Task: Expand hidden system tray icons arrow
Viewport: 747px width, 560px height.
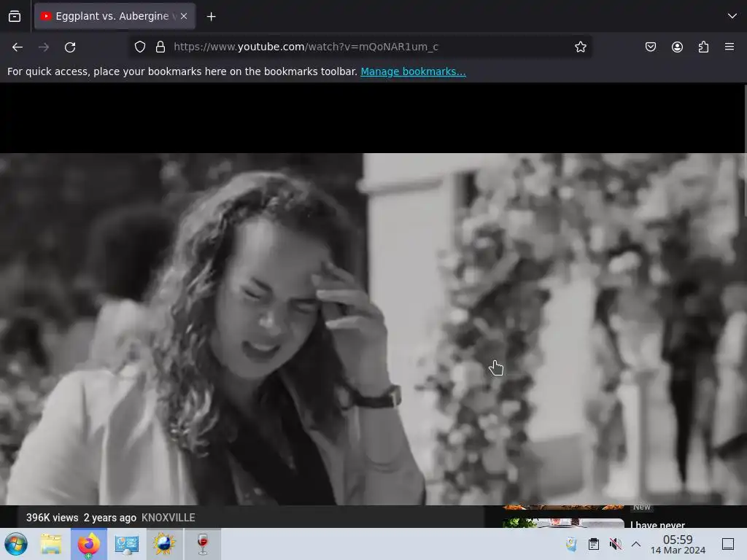Action: click(x=636, y=544)
